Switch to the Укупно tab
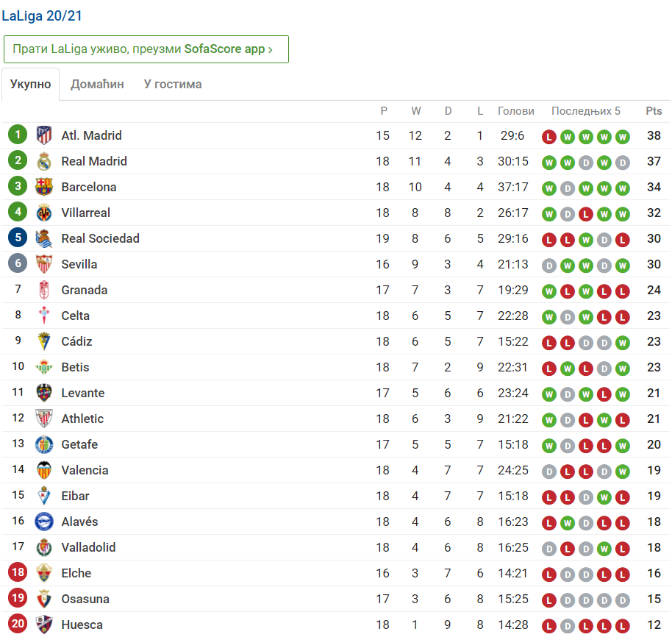The image size is (672, 637). pos(31,84)
